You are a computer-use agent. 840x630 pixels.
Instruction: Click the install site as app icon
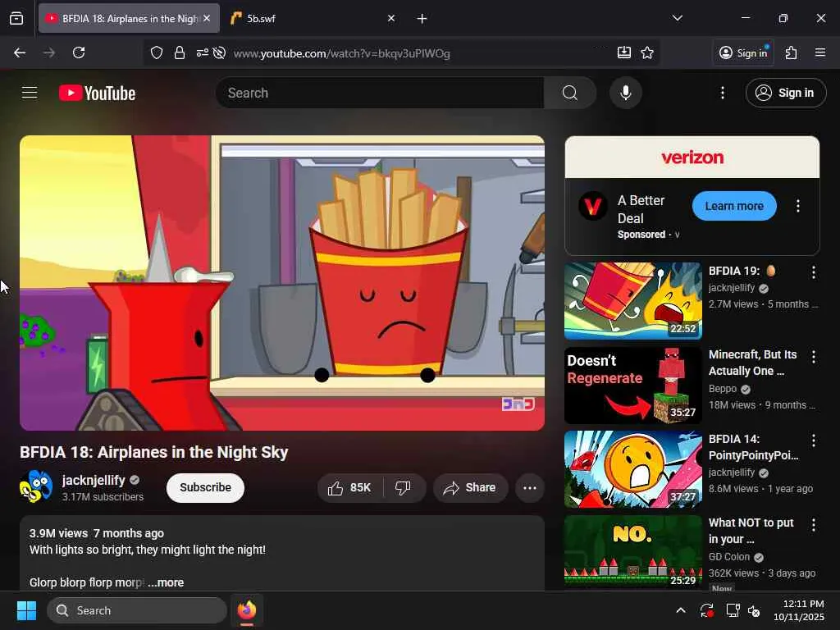coord(624,52)
